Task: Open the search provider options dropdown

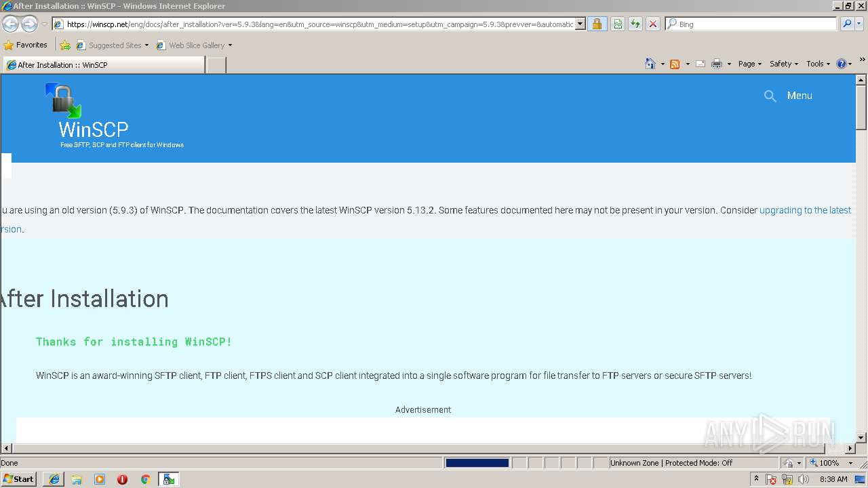Action: click(x=859, y=24)
